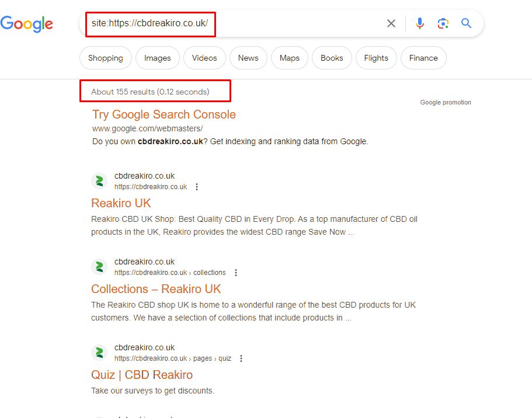Click About 155 results text
532x418 pixels.
coord(150,92)
